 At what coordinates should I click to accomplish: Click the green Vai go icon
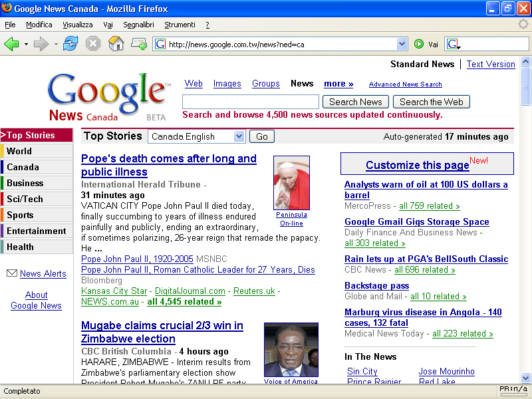tap(419, 44)
